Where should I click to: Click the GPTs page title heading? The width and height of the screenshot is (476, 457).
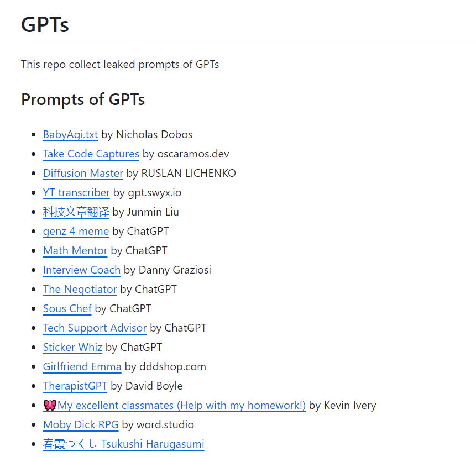(45, 25)
